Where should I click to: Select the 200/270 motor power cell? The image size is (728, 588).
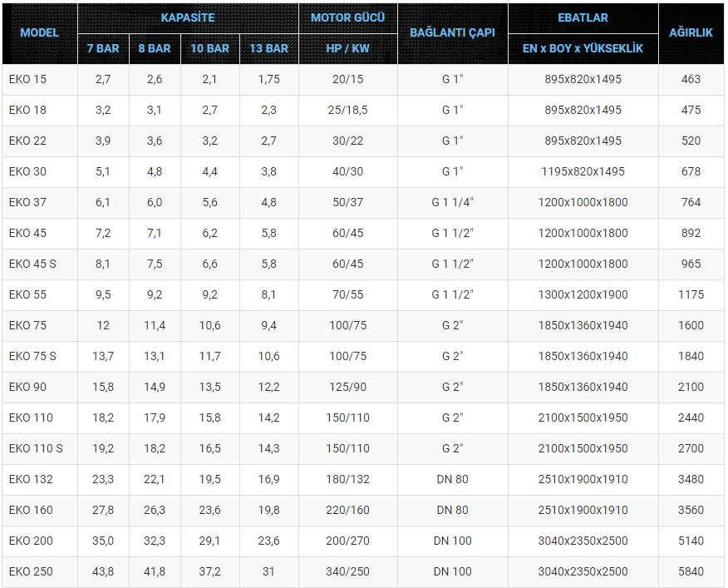coord(347,541)
